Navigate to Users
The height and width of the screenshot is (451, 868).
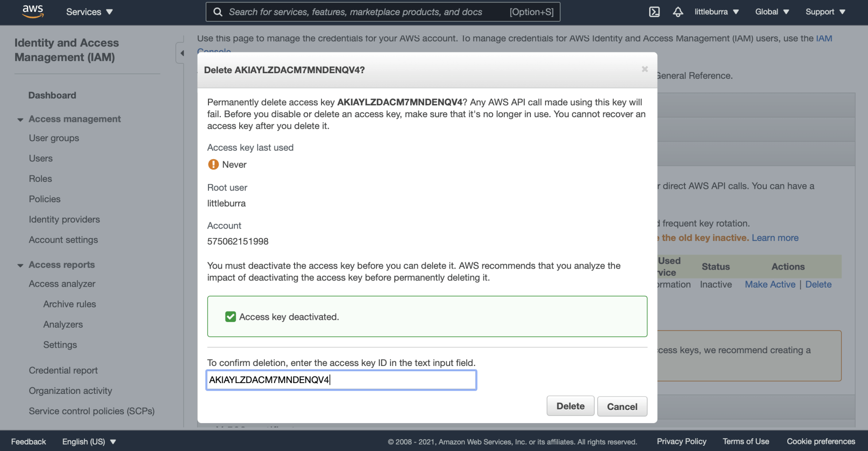(41, 158)
